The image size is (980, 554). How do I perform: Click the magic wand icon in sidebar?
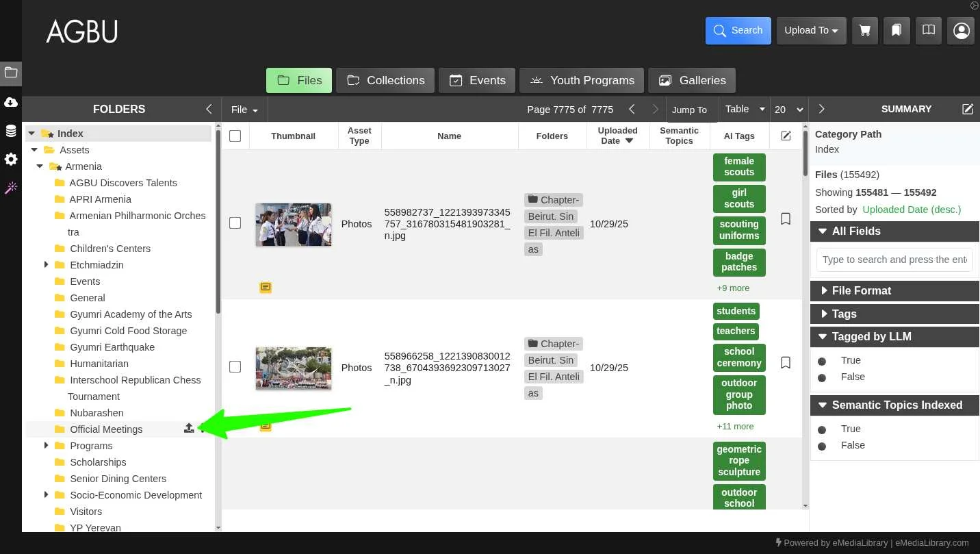point(11,188)
